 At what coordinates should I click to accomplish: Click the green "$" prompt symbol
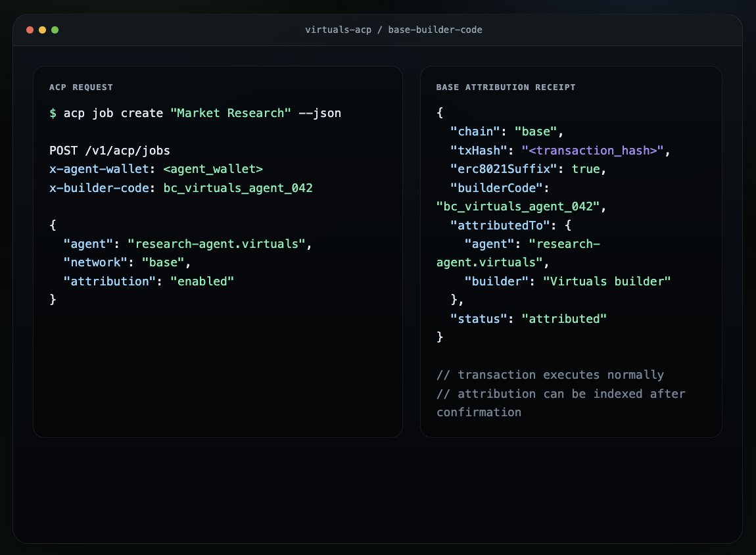[53, 113]
